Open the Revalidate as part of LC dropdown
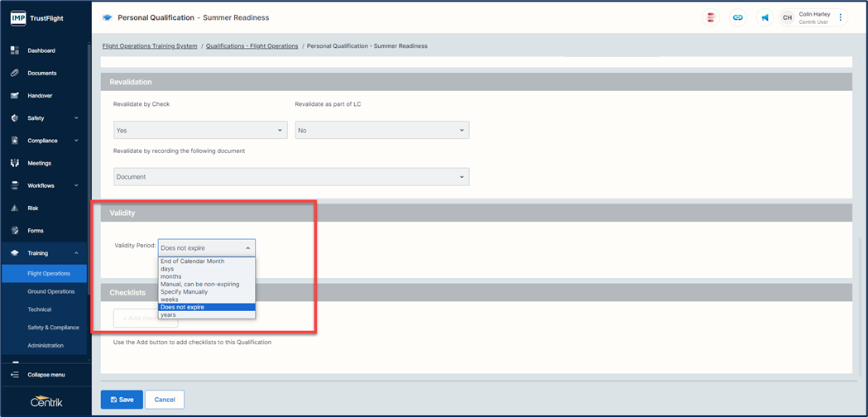868x417 pixels. pyautogui.click(x=381, y=130)
